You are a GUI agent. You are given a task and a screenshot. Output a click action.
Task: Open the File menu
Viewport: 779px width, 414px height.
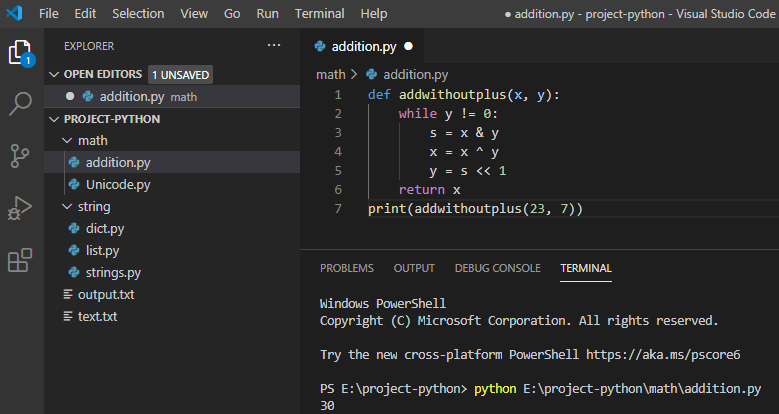tap(49, 13)
